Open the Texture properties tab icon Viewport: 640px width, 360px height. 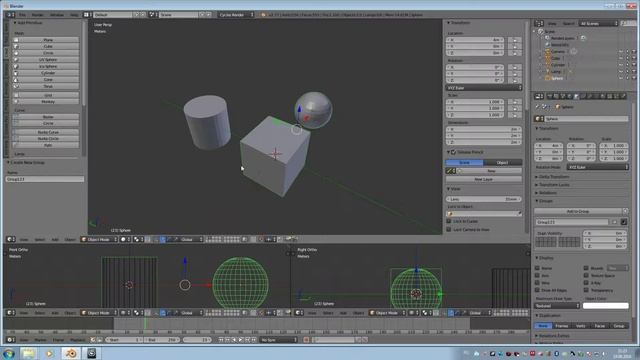click(x=609, y=96)
